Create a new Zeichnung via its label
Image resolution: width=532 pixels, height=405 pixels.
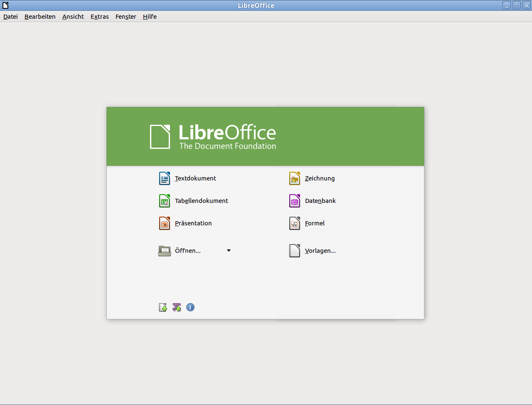pyautogui.click(x=320, y=178)
